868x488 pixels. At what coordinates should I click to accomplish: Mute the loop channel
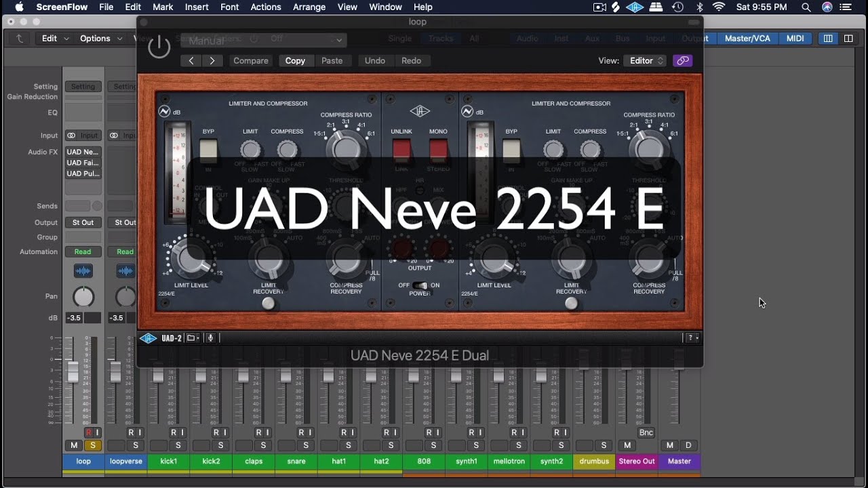click(74, 445)
